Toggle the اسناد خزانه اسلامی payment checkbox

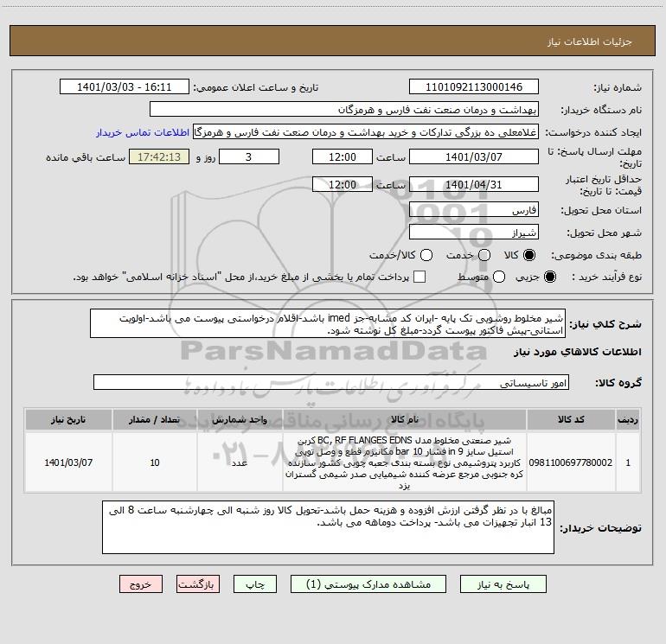[x=419, y=277]
